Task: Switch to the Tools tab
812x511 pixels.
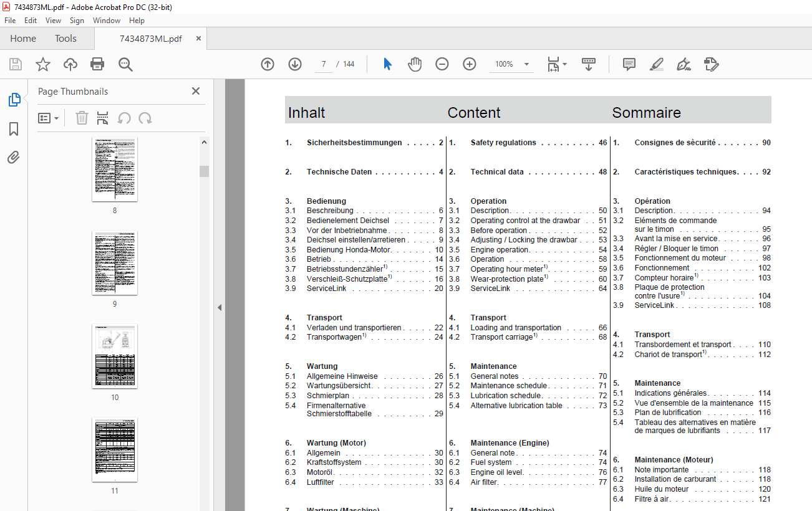Action: click(65, 39)
